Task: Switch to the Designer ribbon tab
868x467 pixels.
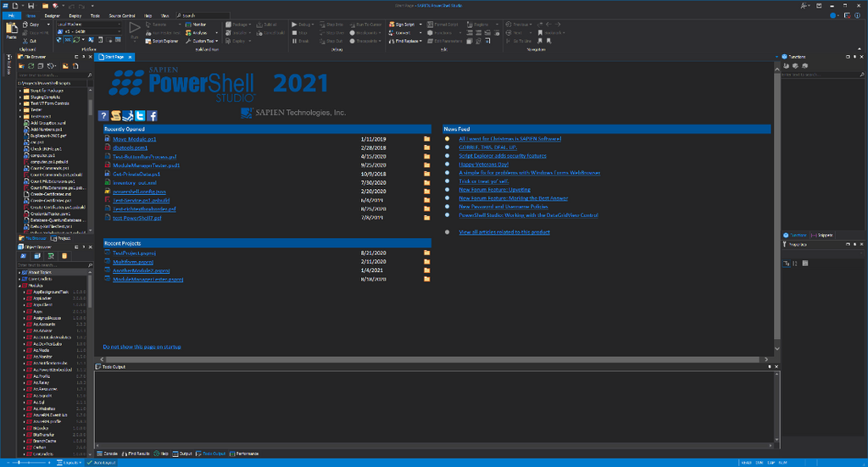Action: tap(52, 15)
